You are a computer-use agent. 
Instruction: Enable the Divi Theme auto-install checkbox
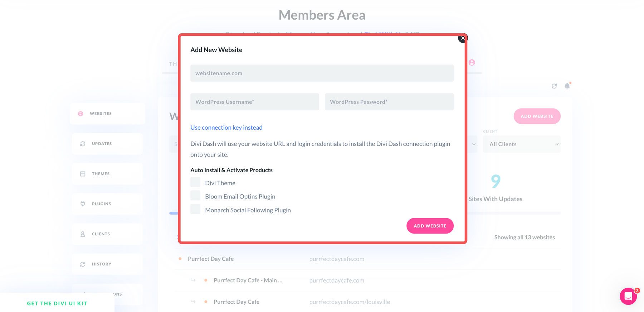click(x=195, y=182)
